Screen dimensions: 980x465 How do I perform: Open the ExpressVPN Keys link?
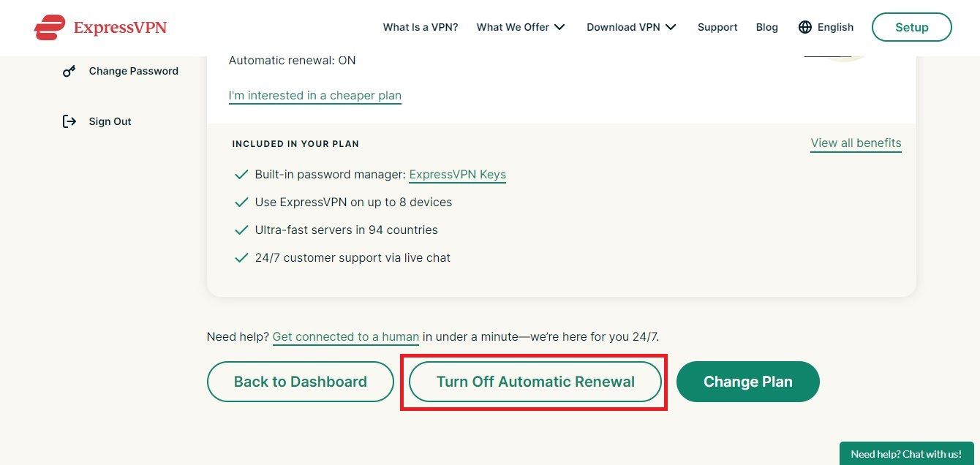pos(457,174)
